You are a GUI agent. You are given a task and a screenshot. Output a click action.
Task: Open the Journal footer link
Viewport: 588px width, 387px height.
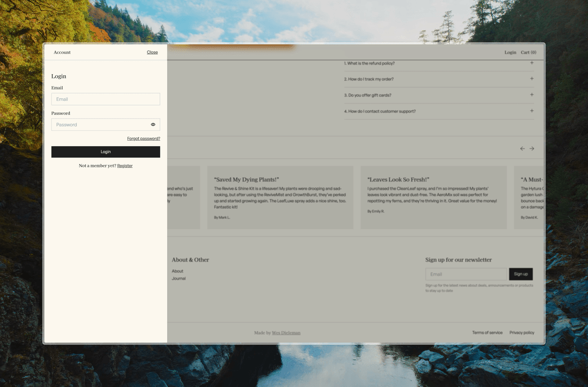point(179,279)
